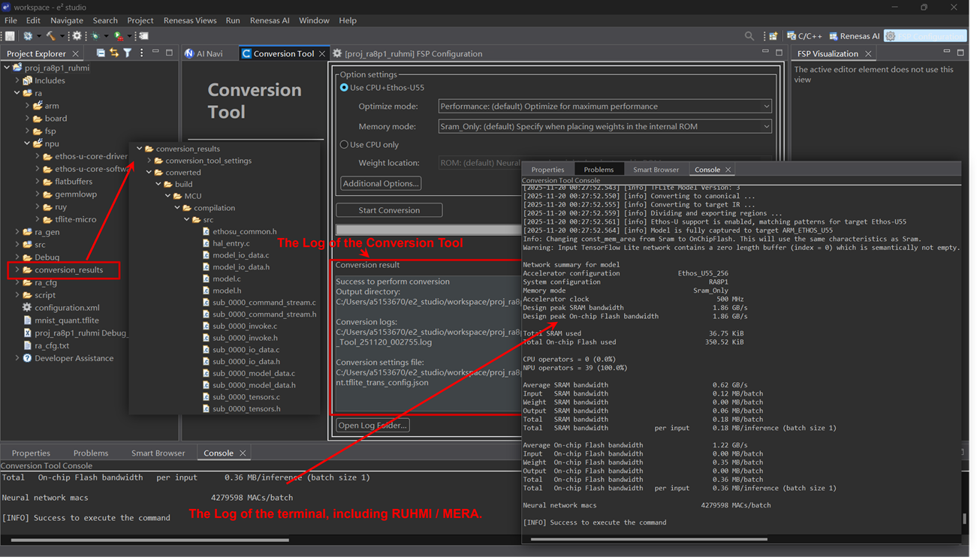Collapse the npu folder

coord(27,143)
